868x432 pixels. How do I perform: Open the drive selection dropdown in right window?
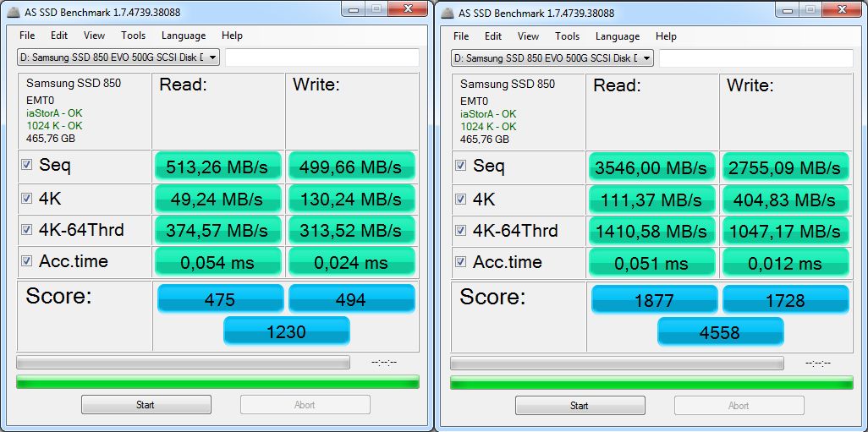click(x=552, y=57)
